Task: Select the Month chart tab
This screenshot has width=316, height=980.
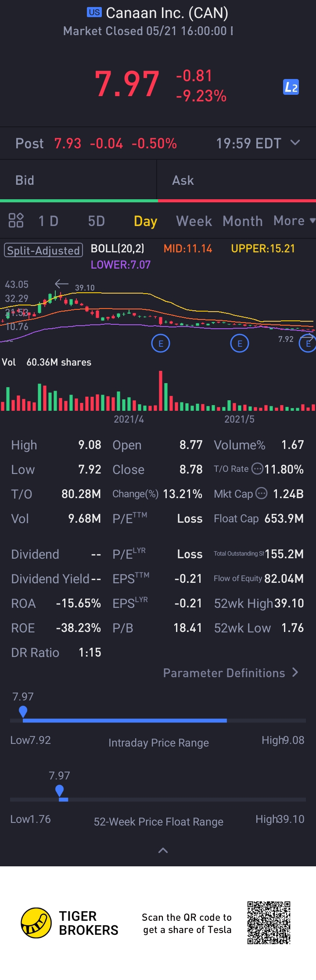Action: (242, 221)
